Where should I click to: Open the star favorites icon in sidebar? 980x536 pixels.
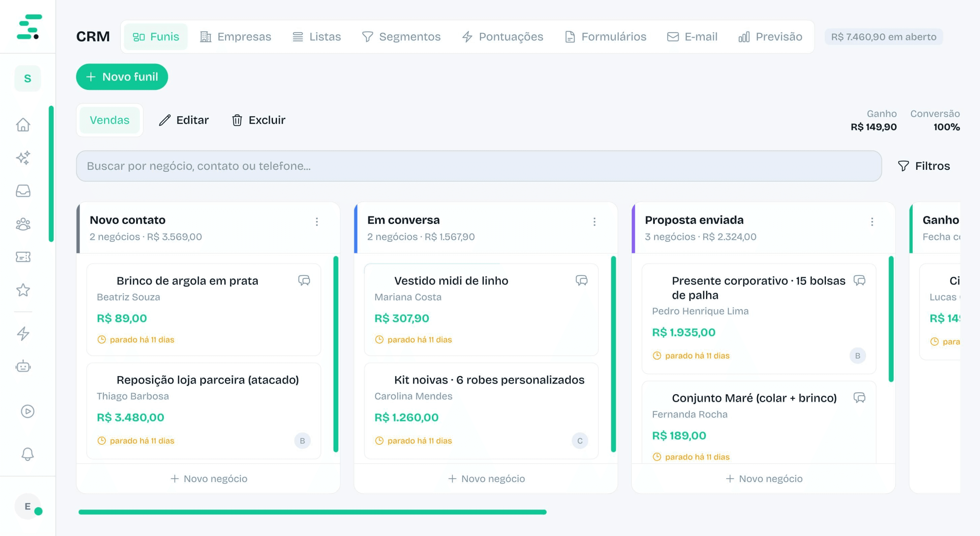23,290
